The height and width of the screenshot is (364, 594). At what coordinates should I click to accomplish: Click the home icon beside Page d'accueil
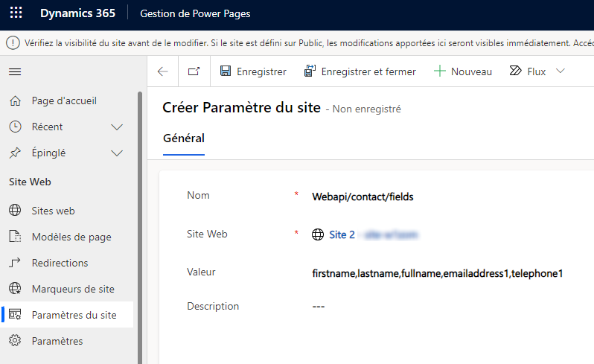coord(15,100)
